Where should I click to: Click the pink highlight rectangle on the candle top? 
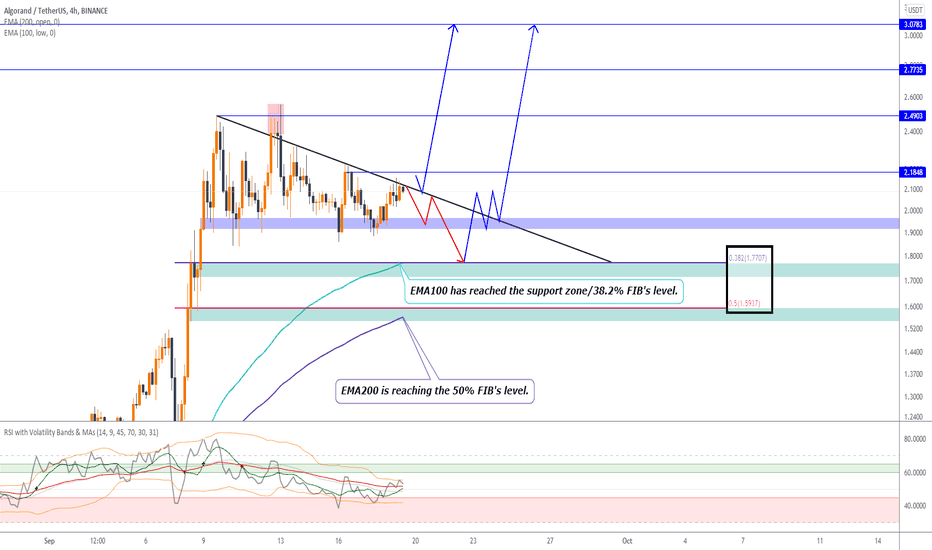[x=276, y=119]
